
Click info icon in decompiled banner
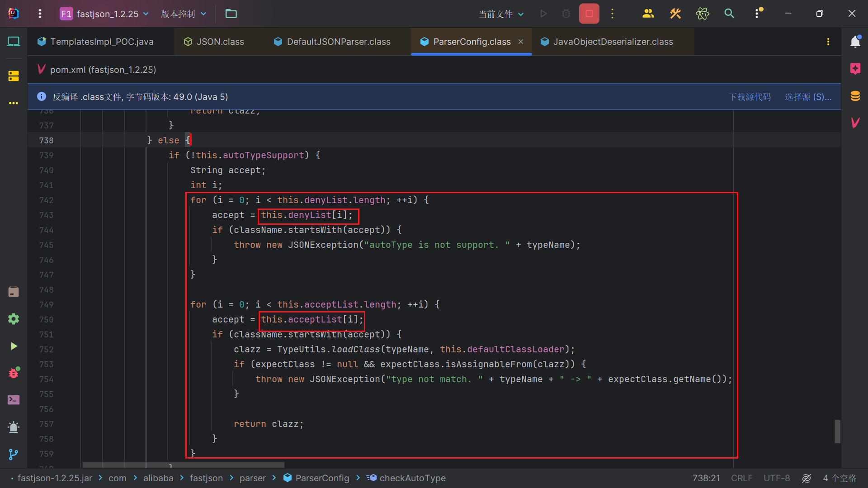[x=41, y=96]
